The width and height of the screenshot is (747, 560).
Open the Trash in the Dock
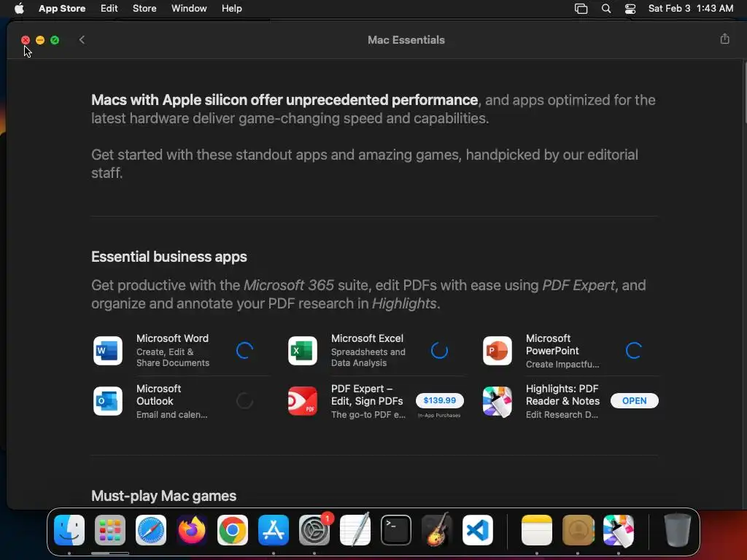pyautogui.click(x=677, y=530)
